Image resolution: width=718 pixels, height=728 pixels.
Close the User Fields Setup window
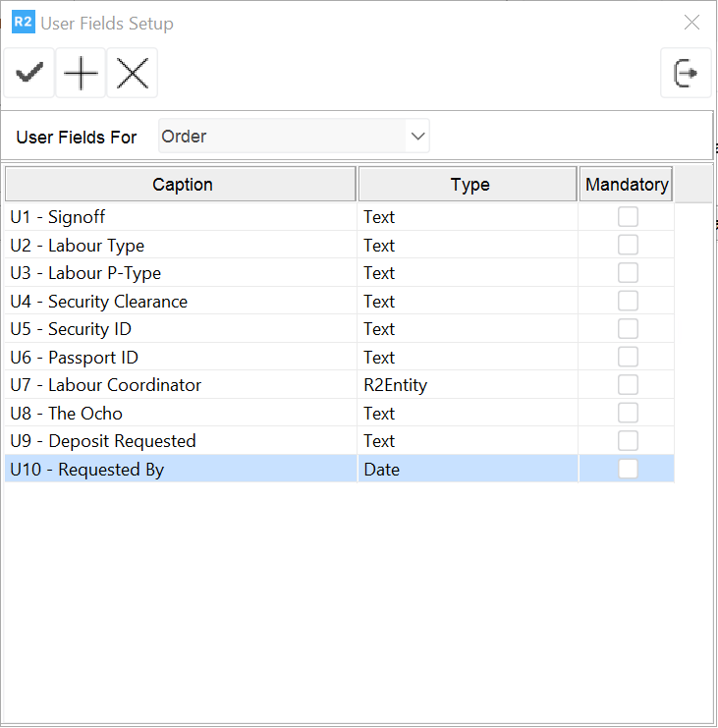click(x=692, y=23)
